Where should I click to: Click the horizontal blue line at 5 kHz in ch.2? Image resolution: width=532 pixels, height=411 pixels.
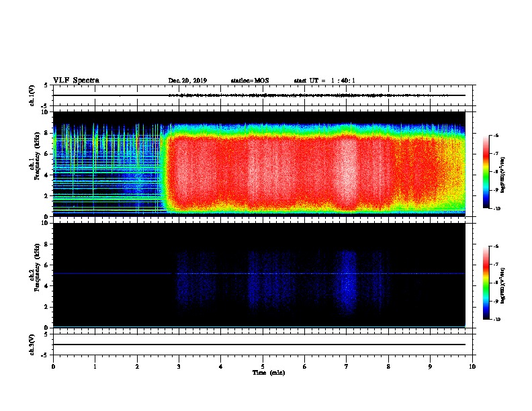coord(259,273)
